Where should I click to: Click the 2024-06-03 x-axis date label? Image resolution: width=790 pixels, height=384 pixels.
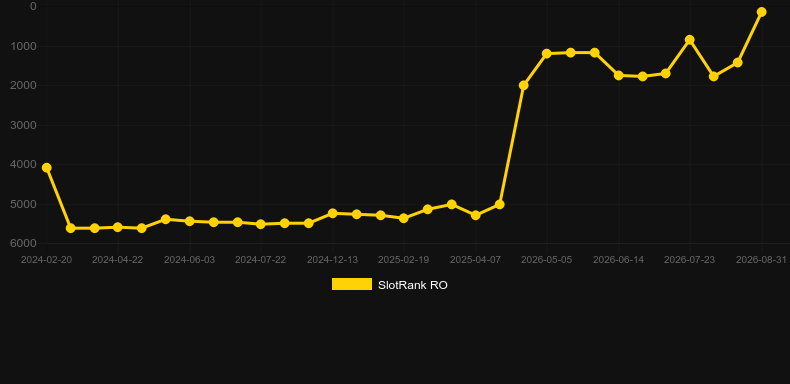coord(189,260)
